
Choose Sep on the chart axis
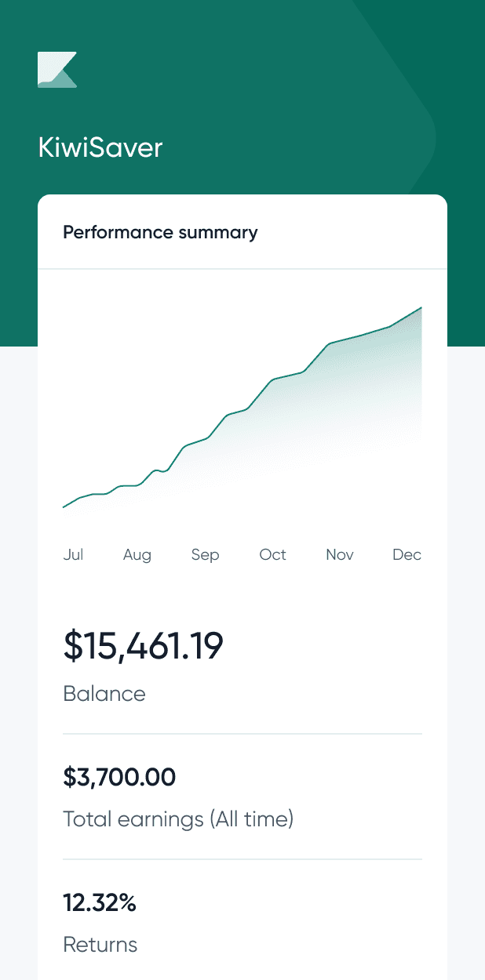(x=205, y=555)
